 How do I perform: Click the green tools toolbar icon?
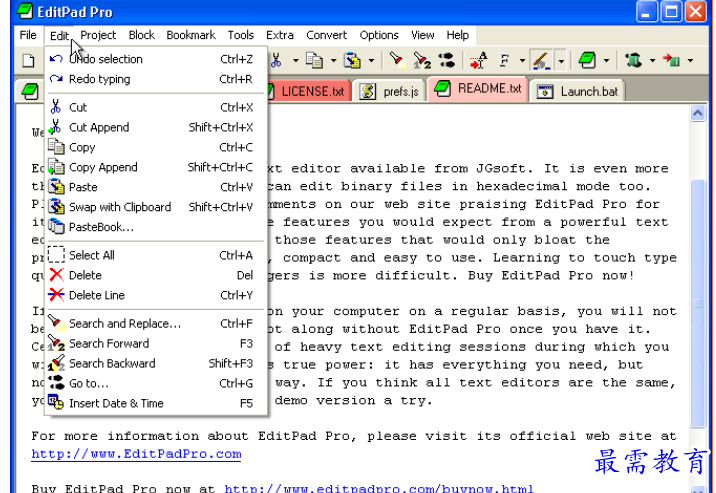pos(633,60)
